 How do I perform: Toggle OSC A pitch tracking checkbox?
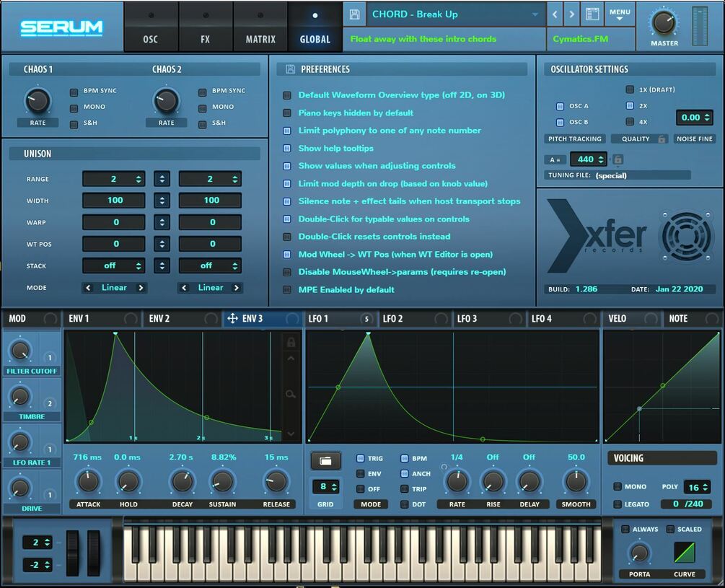(x=560, y=106)
